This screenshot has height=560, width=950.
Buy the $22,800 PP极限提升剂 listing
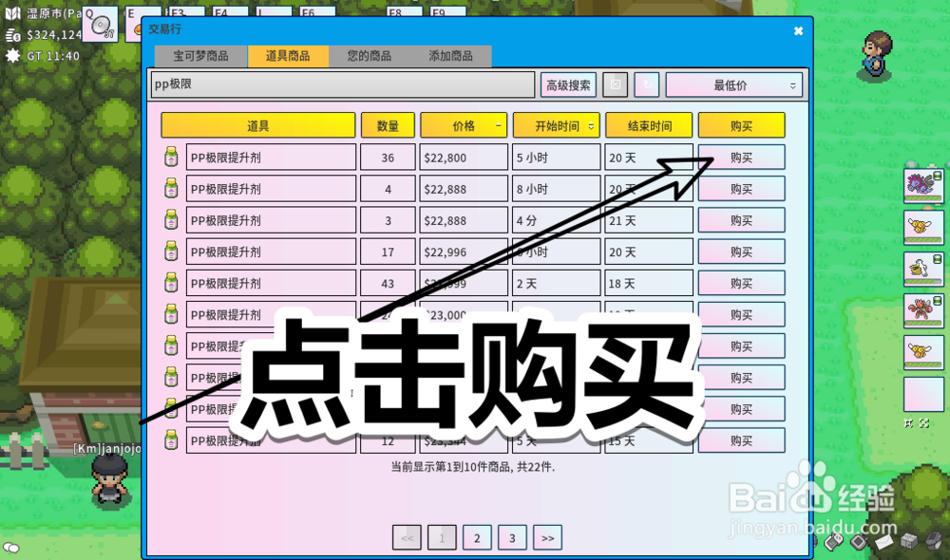click(742, 158)
